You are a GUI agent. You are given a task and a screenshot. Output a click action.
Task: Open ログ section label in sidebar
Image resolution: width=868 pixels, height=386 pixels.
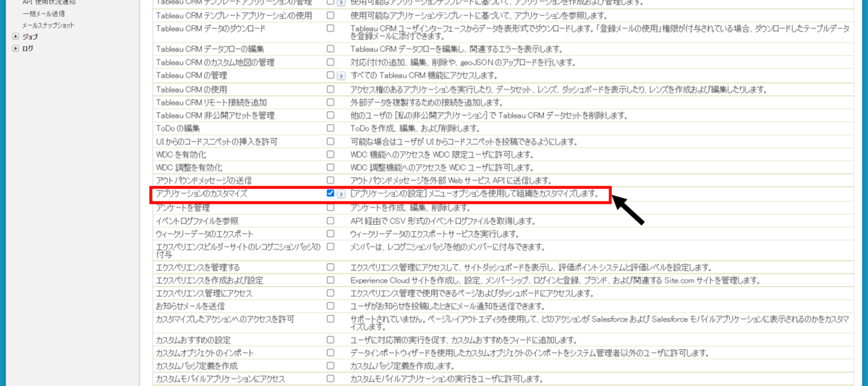click(27, 48)
